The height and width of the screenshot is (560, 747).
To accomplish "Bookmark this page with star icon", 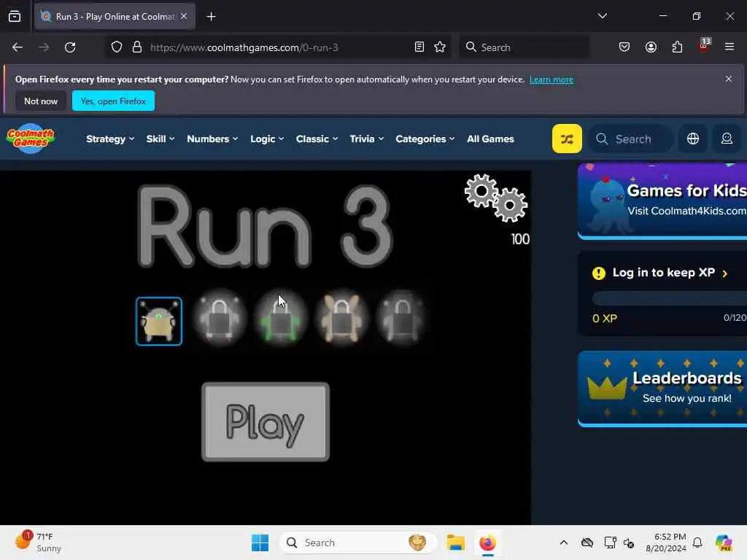I will point(440,47).
